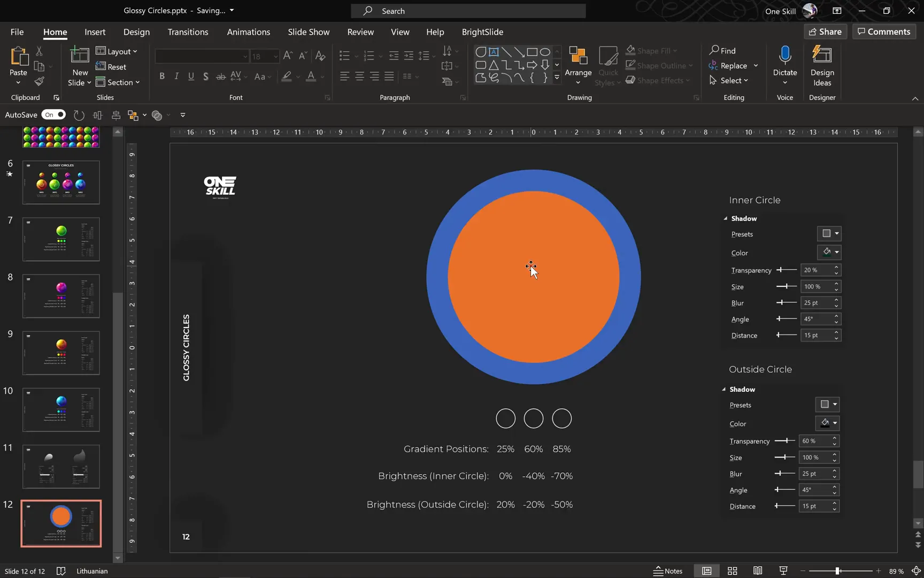
Task: Click the Format Painter icon
Action: tap(39, 81)
